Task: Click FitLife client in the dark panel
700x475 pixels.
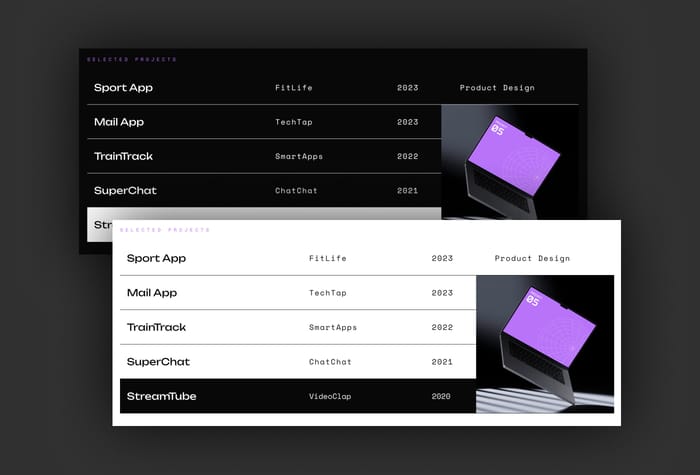Action: (294, 88)
